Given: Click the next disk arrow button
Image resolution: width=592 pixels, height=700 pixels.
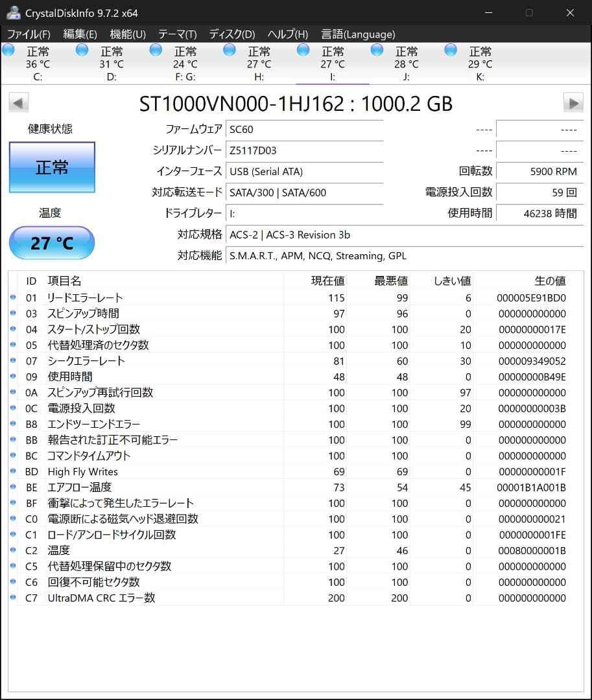Looking at the screenshot, I should tap(573, 103).
